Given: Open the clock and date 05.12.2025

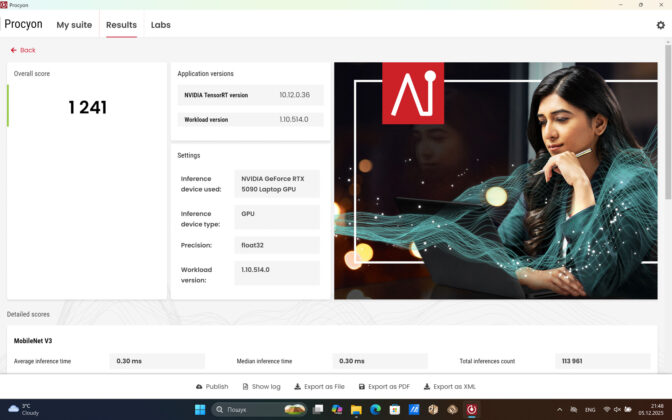Looking at the screenshot, I should pyautogui.click(x=651, y=409).
